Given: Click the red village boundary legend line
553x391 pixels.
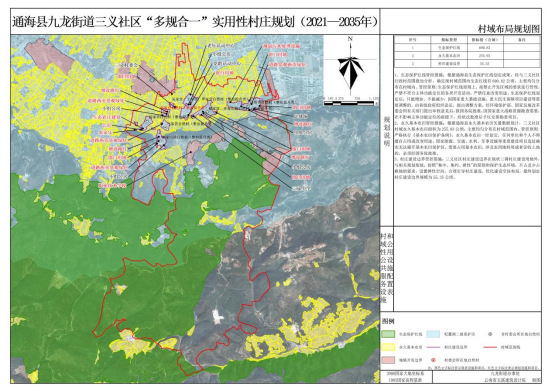Looking at the screenshot, I should (x=490, y=347).
